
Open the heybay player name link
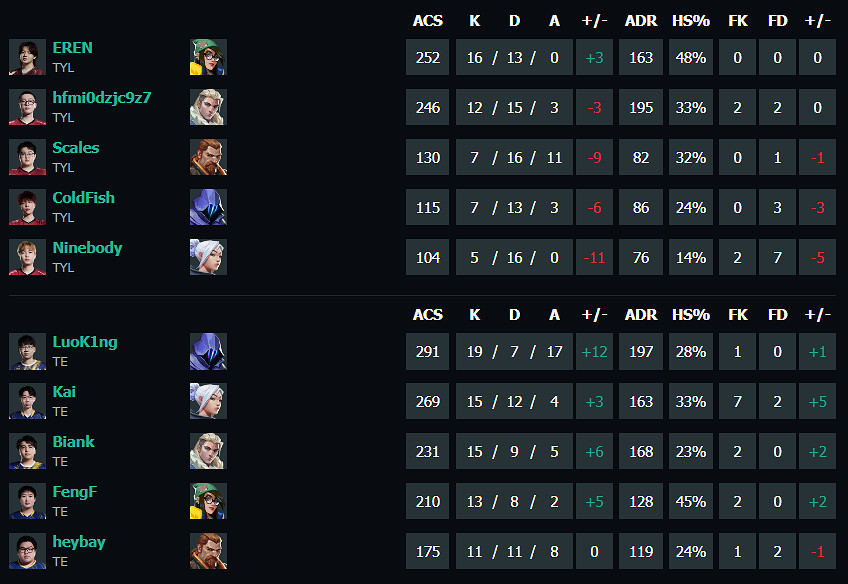coord(78,542)
